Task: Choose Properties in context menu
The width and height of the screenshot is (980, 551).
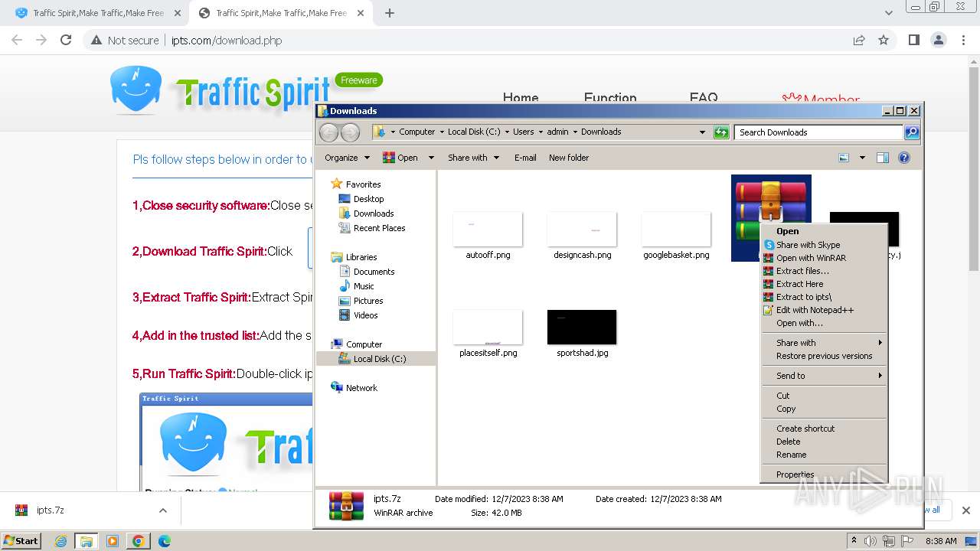Action: 823,474
